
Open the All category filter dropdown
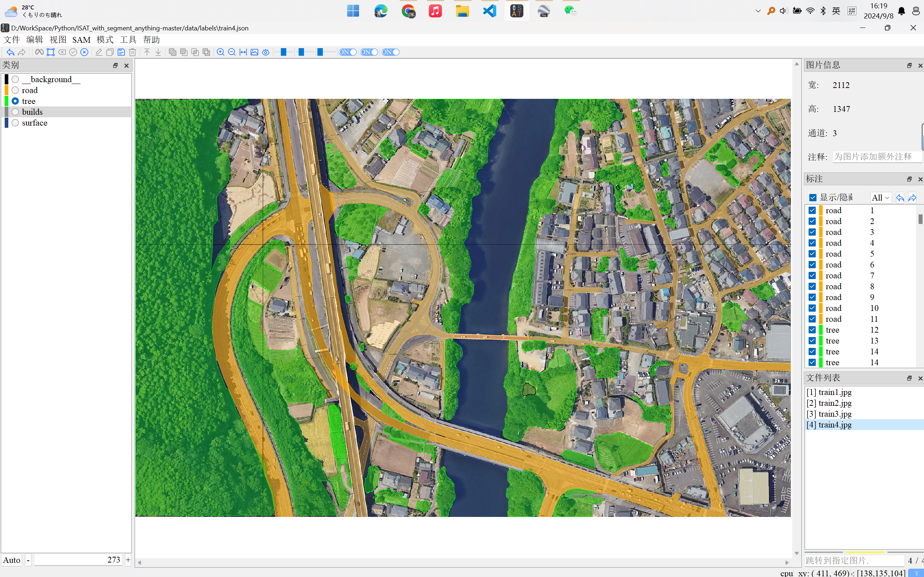tap(880, 197)
